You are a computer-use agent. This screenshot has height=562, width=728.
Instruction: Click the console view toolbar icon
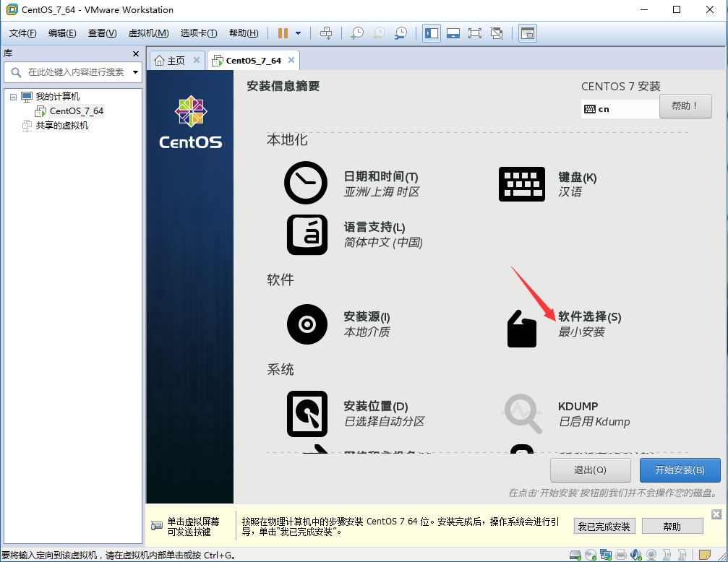click(528, 33)
